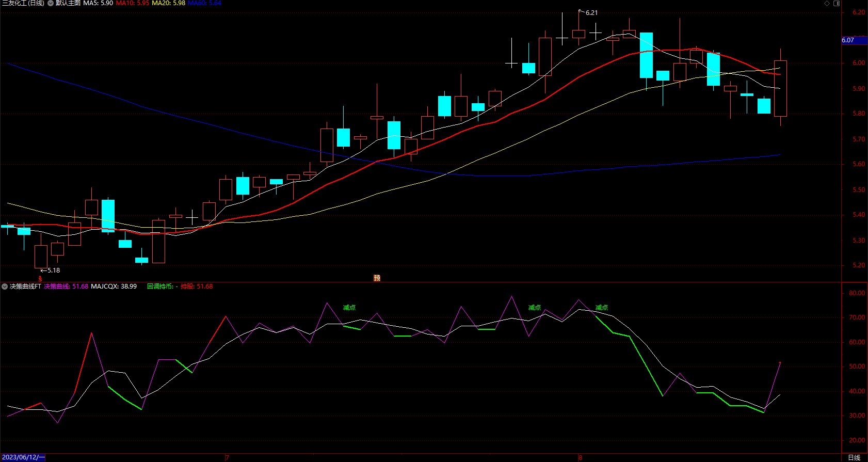
Task: Click the 减点 signal under the 6.21 high
Action: 602,308
